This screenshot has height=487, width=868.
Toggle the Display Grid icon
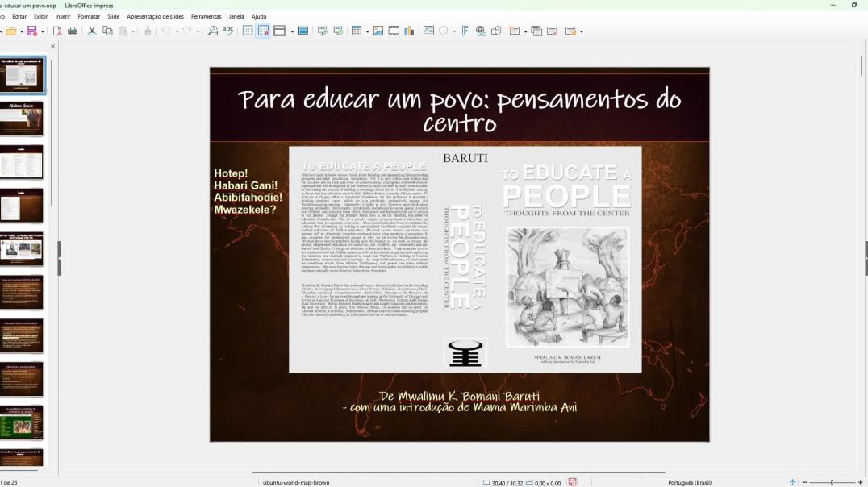(x=248, y=31)
